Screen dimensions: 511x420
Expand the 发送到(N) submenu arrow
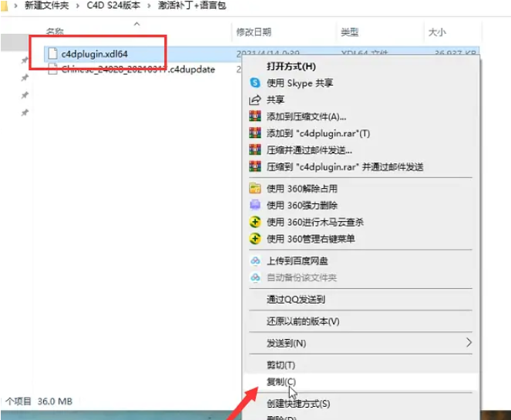click(x=469, y=342)
